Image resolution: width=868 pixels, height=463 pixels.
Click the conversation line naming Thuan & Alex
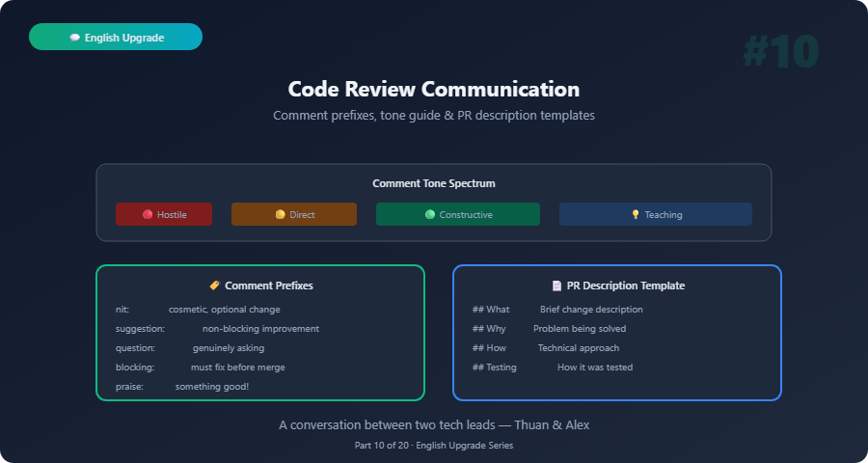tap(434, 424)
